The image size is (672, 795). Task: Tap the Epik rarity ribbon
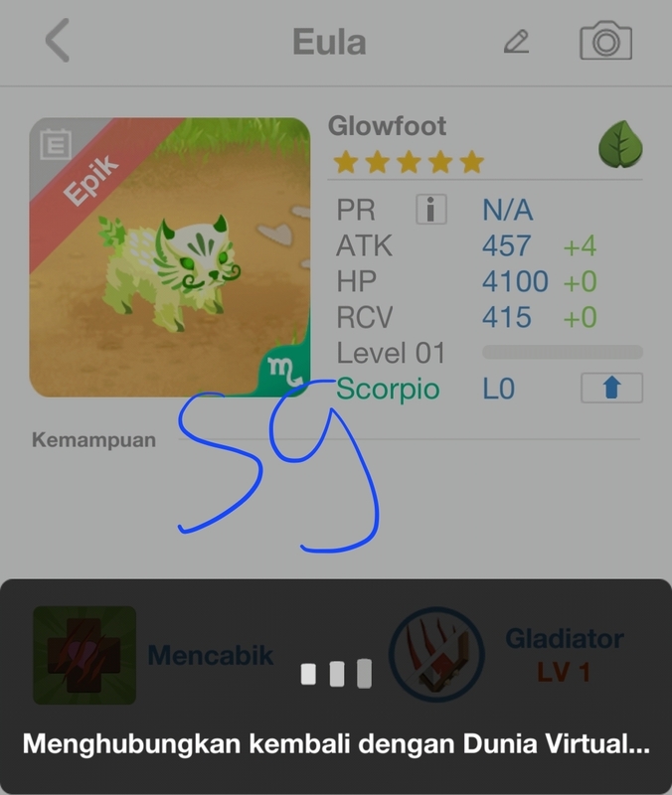[x=90, y=181]
